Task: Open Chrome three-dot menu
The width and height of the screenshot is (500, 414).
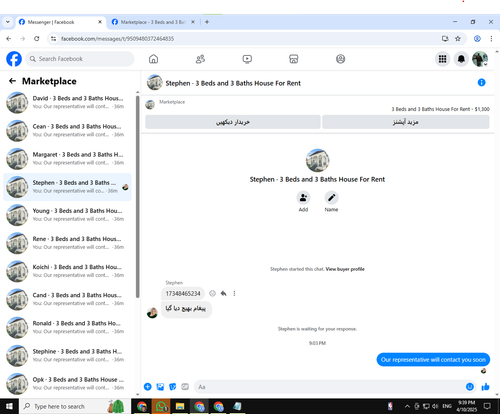Action: (x=491, y=39)
